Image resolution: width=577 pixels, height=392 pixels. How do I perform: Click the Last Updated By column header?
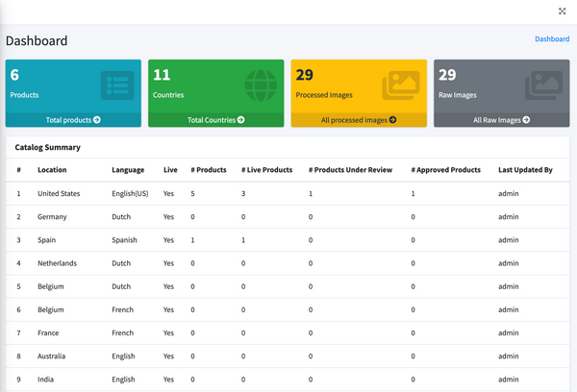pos(525,170)
